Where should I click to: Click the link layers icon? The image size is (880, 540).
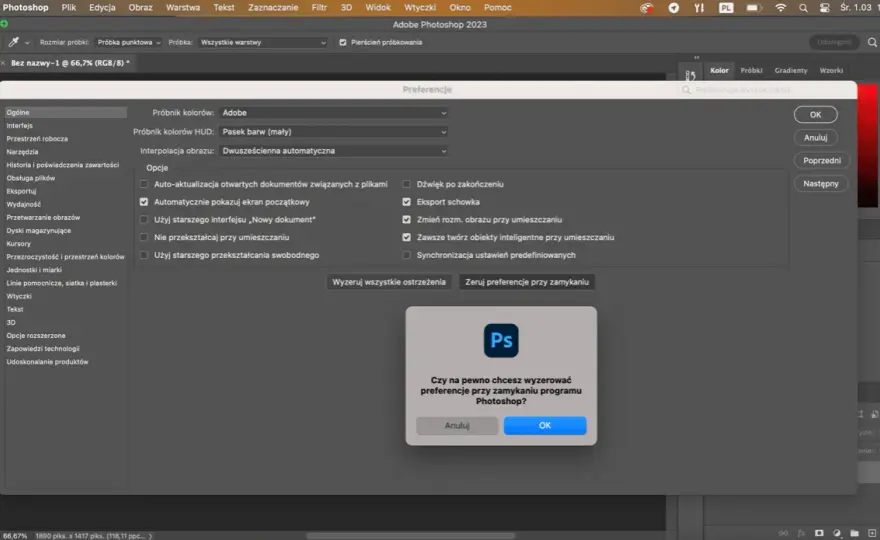click(x=783, y=533)
